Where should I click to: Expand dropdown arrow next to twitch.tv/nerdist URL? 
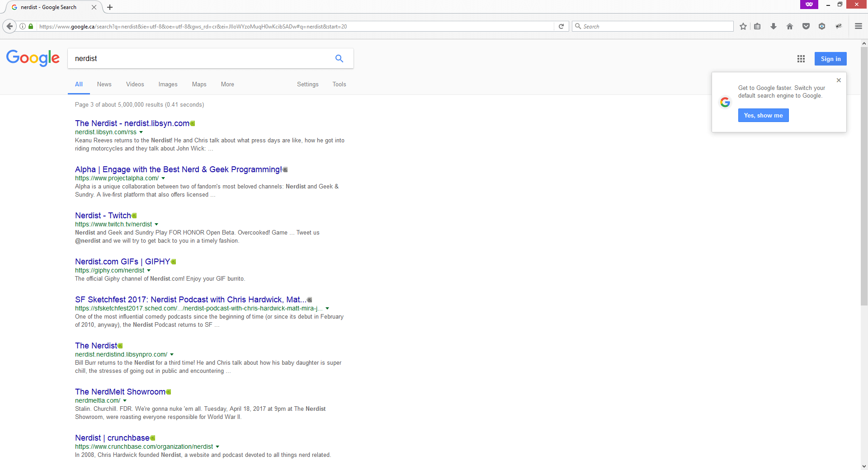pos(156,225)
